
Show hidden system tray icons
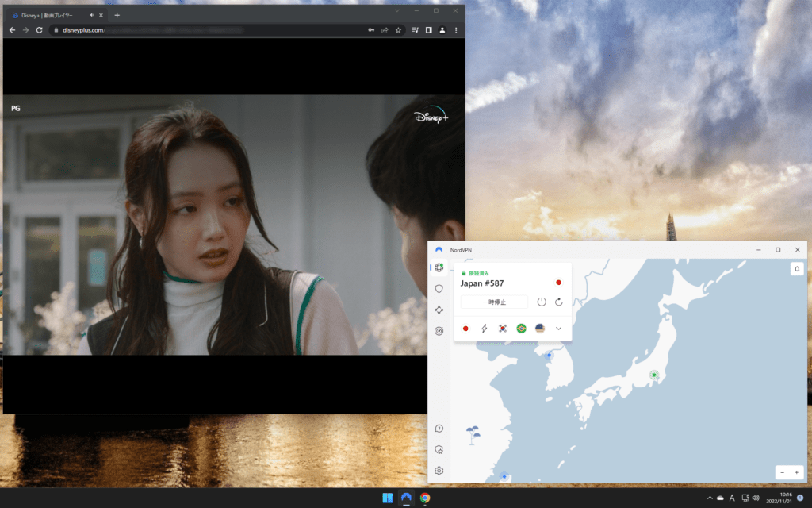[710, 498]
